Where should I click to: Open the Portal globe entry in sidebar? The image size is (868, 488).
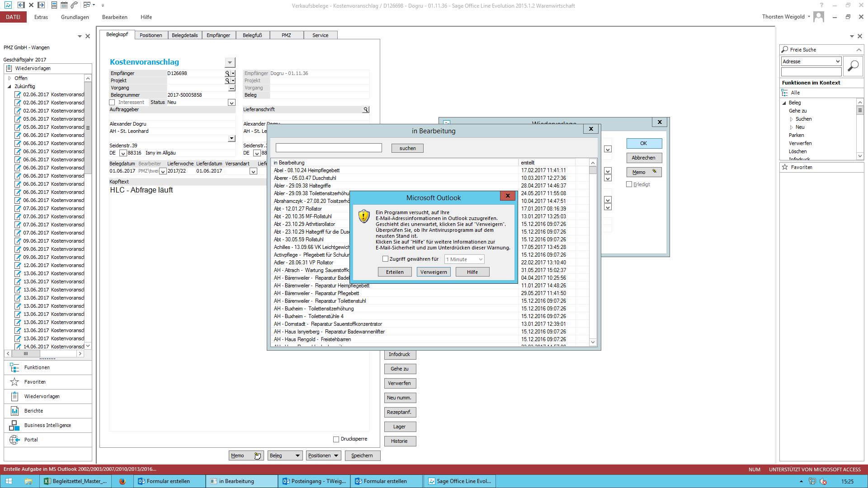tap(31, 440)
